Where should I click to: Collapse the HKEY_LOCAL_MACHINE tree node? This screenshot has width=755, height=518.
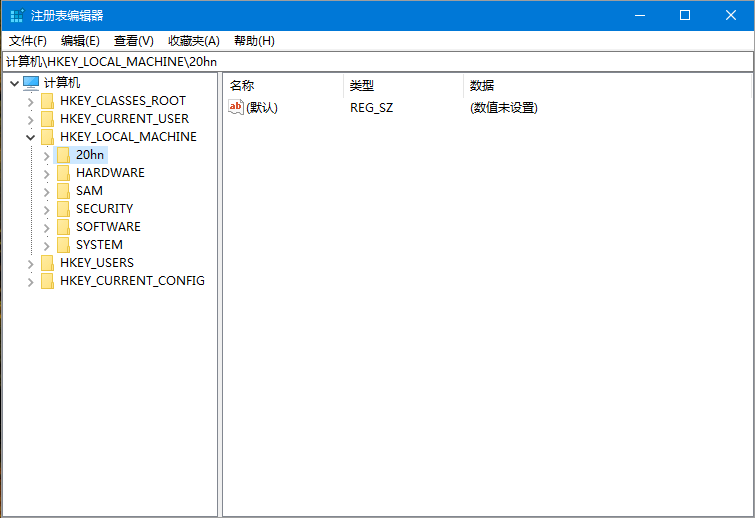click(30, 137)
